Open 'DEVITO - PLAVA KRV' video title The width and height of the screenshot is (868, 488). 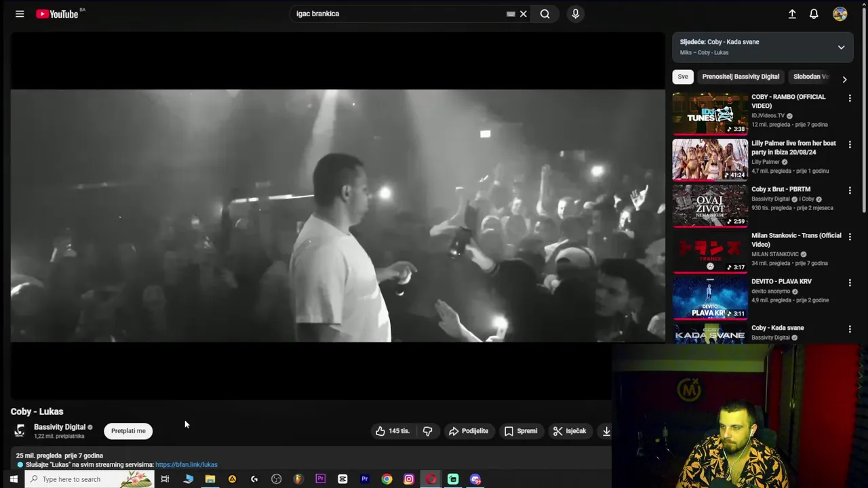pos(781,281)
